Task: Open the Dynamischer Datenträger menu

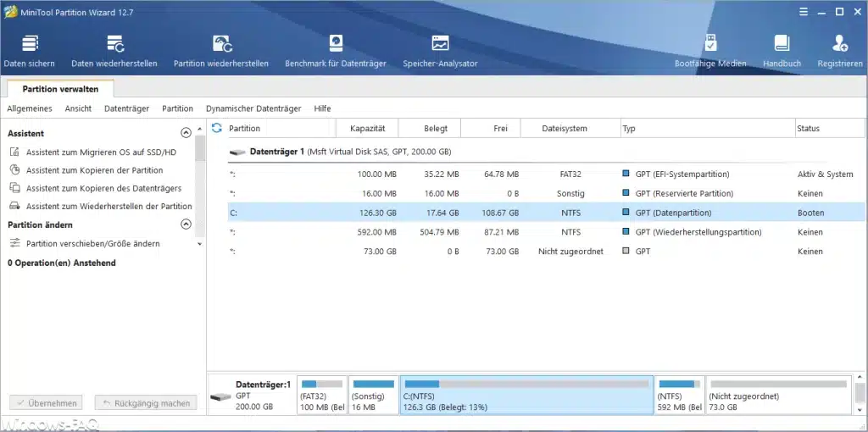Action: (x=253, y=108)
